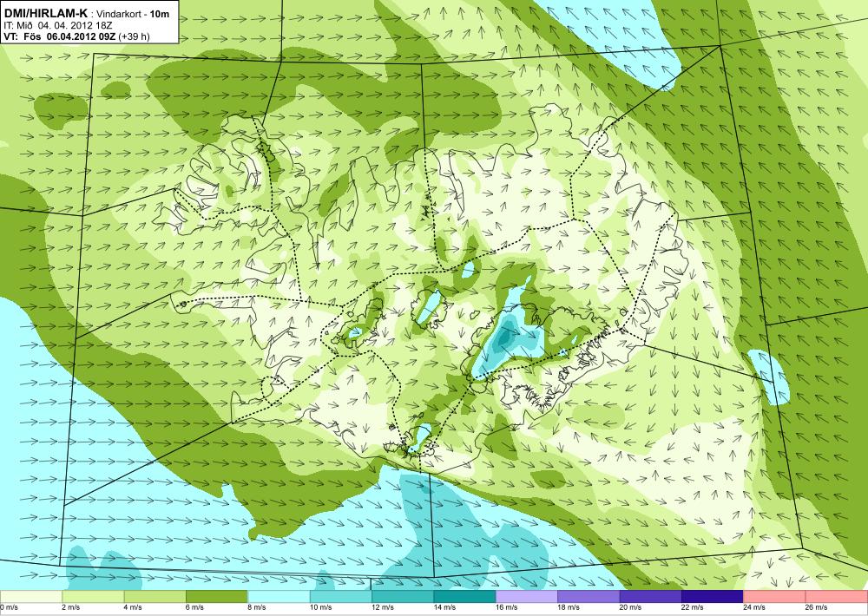Image resolution: width=868 pixels, height=616 pixels.
Task: Click the '16 m/s' legend label
Action: coord(507,607)
